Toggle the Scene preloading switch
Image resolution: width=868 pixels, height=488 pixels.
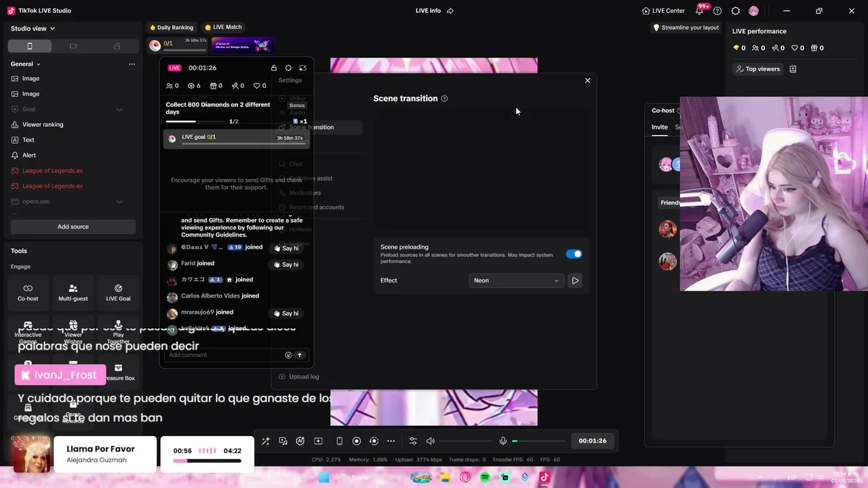tap(574, 254)
